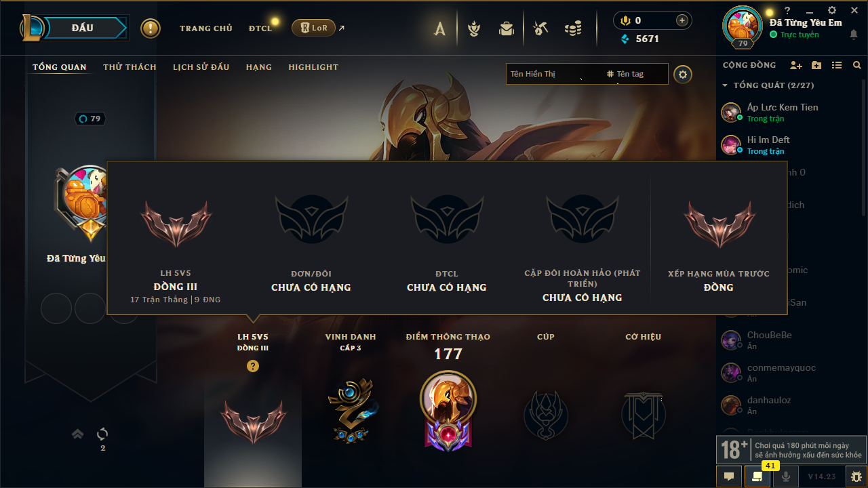Open the Loot hammer crafting icon
The width and height of the screenshot is (868, 488).
pos(540,28)
